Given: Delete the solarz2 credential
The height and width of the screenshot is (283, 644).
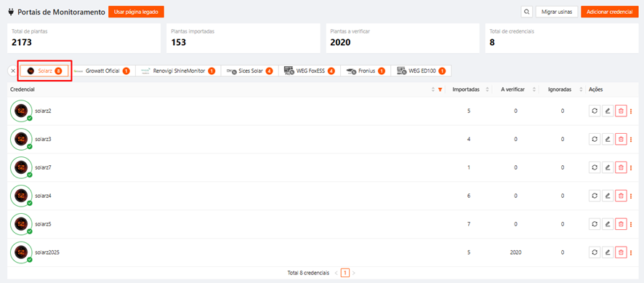Looking at the screenshot, I should coord(621,111).
